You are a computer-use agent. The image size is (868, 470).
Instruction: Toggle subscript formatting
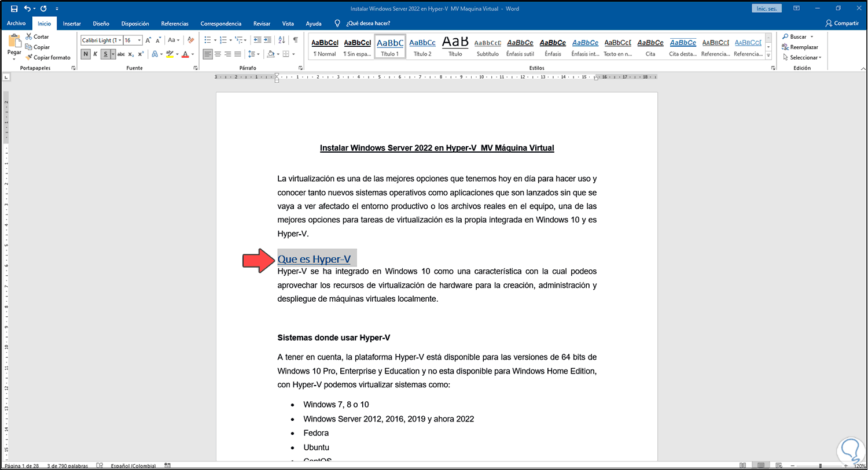coord(131,54)
